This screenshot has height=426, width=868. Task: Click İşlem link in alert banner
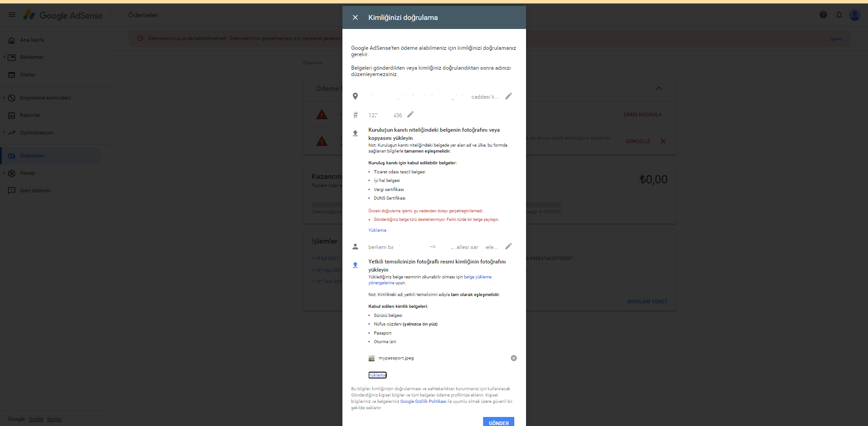coord(836,39)
